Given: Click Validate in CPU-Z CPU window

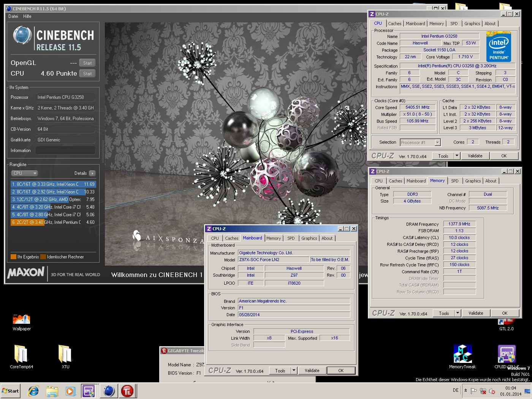Looking at the screenshot, I should click(x=475, y=156).
